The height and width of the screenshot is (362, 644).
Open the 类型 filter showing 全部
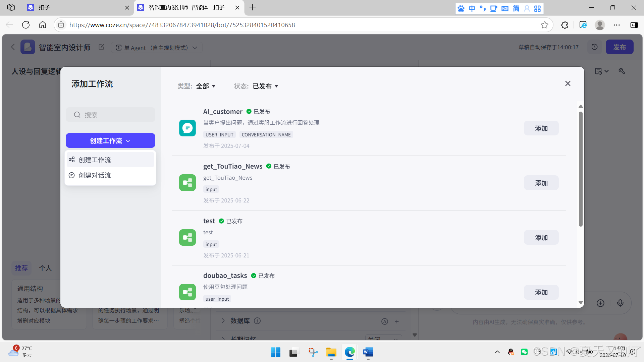tap(206, 86)
